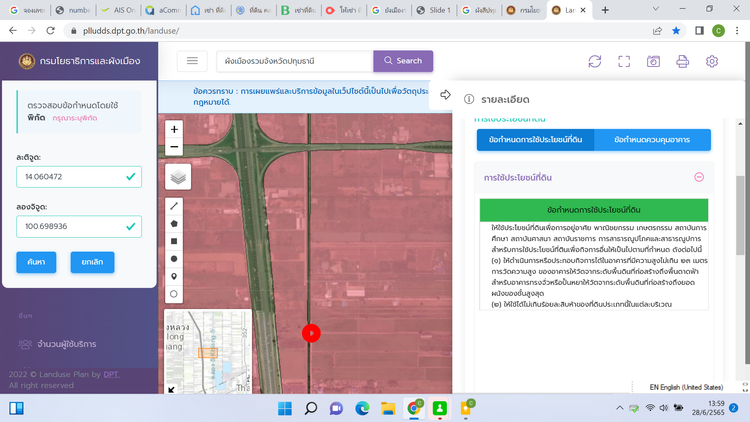
Task: Select the draw polygon tool
Action: tap(174, 223)
